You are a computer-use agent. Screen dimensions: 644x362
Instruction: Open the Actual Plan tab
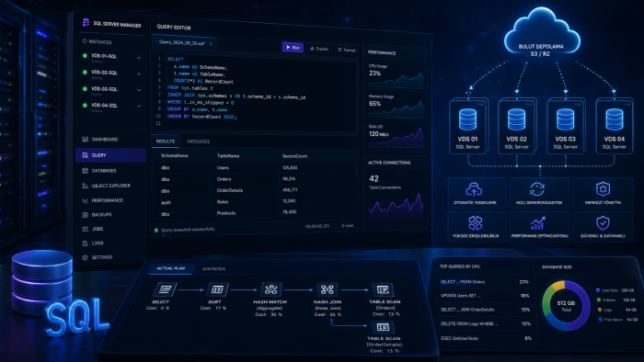coord(171,268)
